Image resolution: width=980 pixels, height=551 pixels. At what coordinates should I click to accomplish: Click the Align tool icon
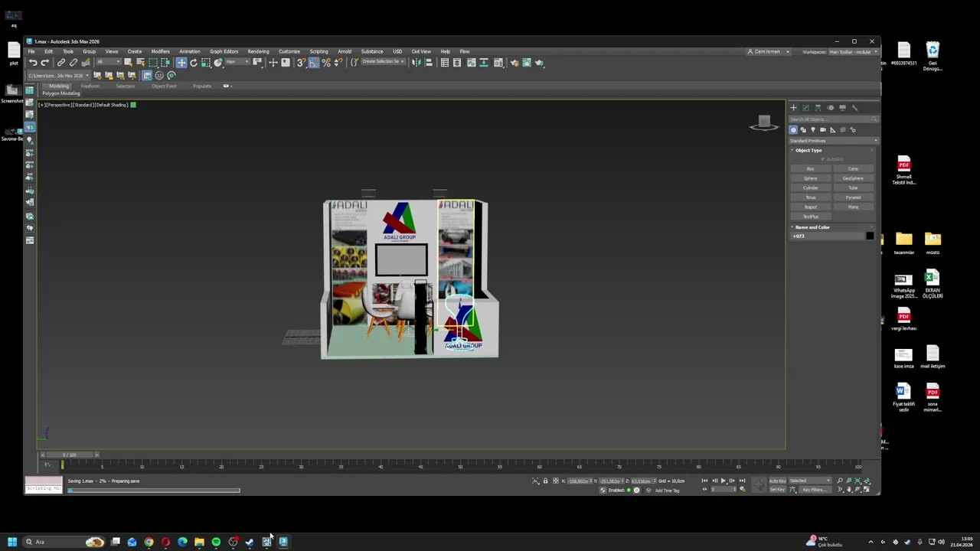428,63
